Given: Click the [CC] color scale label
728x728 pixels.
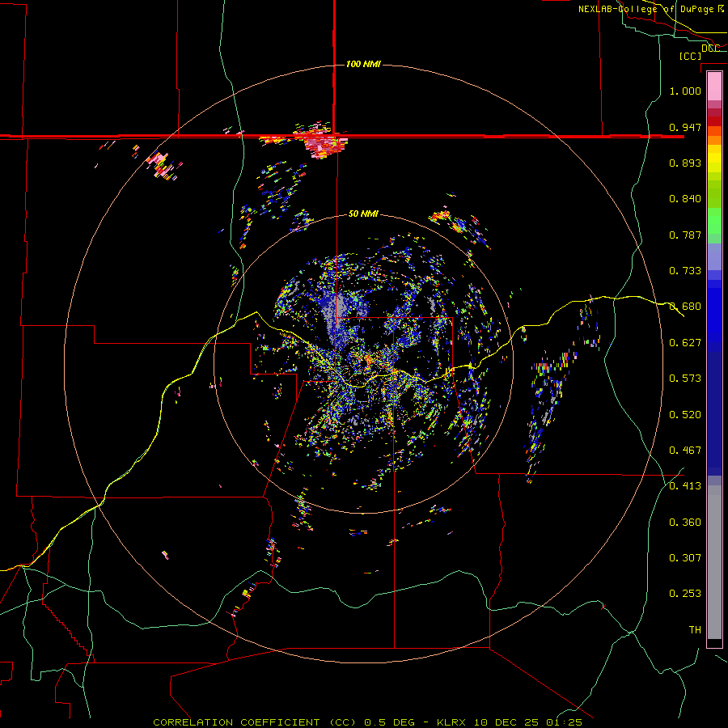Looking at the screenshot, I should [x=690, y=56].
